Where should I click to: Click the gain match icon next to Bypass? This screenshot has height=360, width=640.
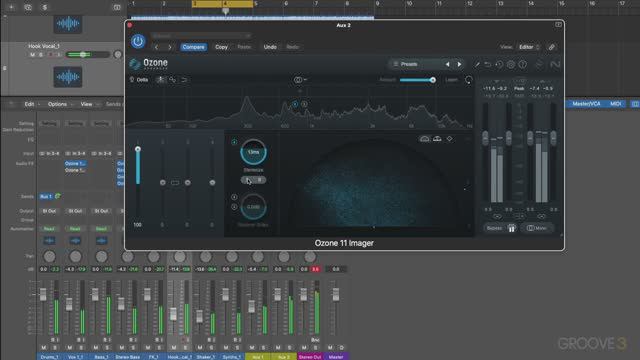[x=512, y=228]
